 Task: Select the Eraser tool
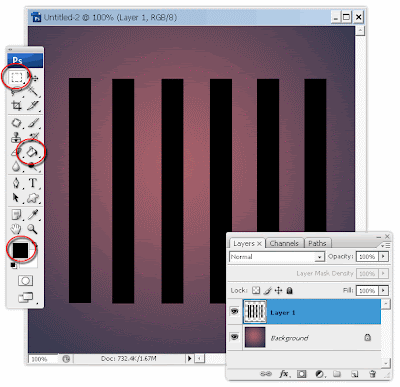click(15, 152)
